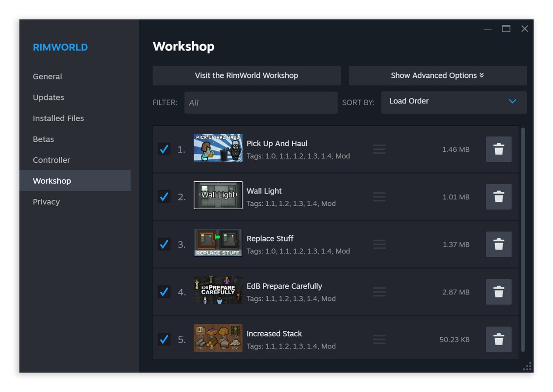Open the Controller settings

(51, 160)
